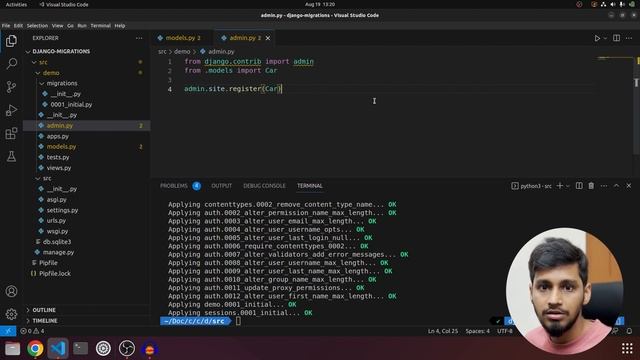Screen dimensions: 640x360
Task: Split the editor right
Action: point(616,38)
